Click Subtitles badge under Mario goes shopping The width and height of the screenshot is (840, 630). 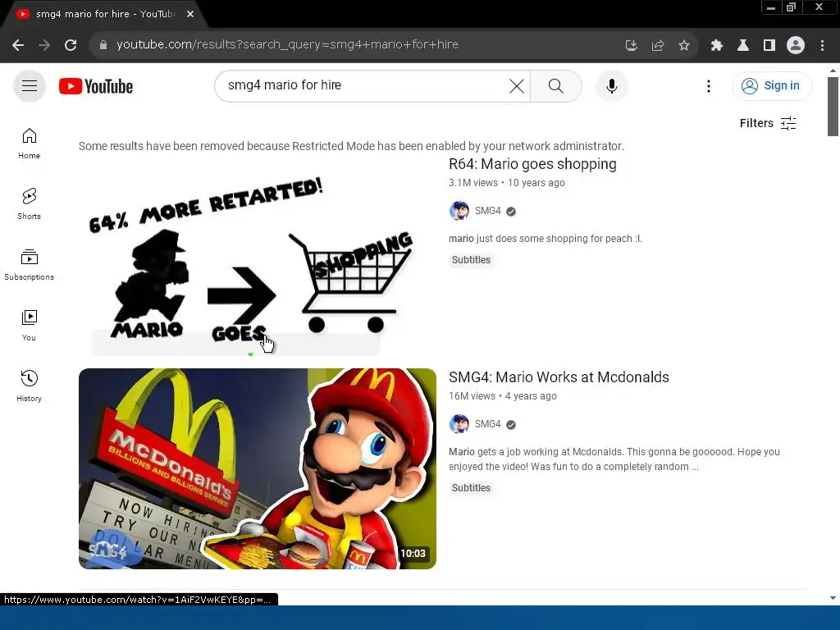point(471,260)
